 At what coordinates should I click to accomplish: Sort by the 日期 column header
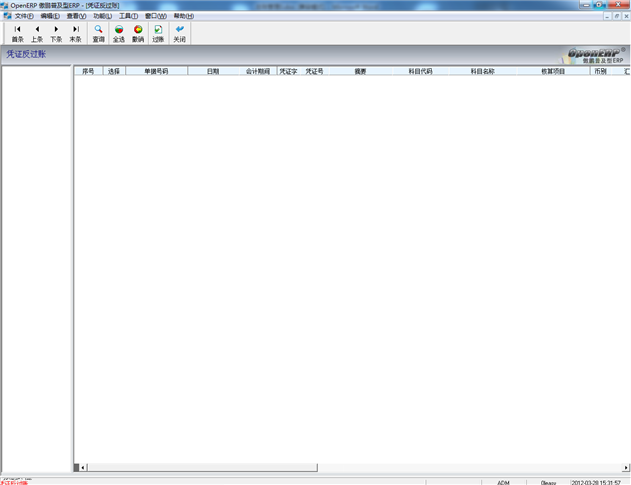212,71
